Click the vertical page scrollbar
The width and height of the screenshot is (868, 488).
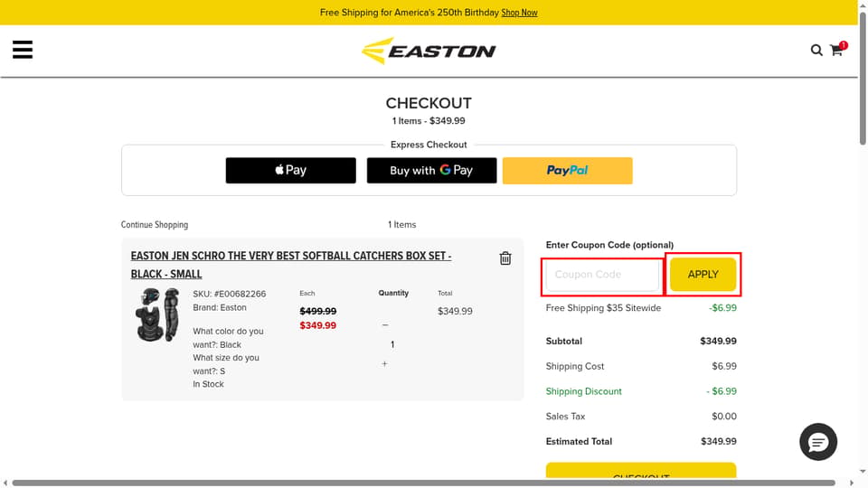(x=863, y=79)
